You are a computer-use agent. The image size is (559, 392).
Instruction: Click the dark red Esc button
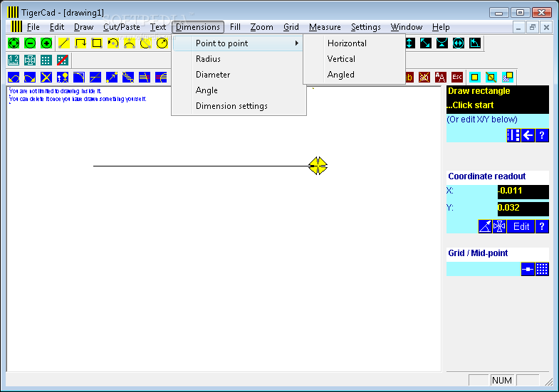pos(457,78)
